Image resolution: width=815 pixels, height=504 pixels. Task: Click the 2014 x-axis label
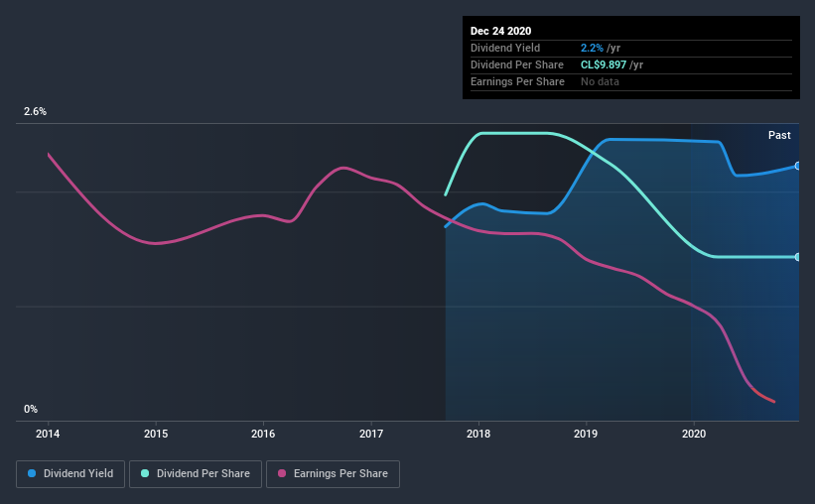(x=48, y=434)
